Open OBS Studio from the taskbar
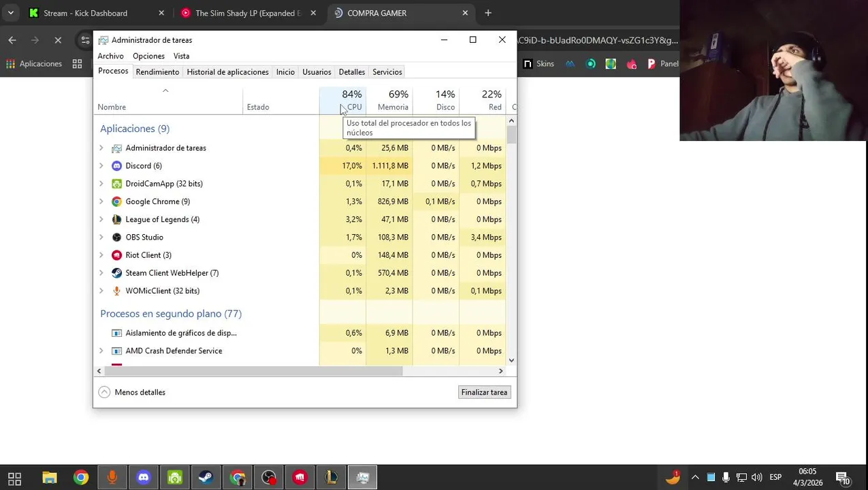Image resolution: width=868 pixels, height=490 pixels. [x=269, y=478]
